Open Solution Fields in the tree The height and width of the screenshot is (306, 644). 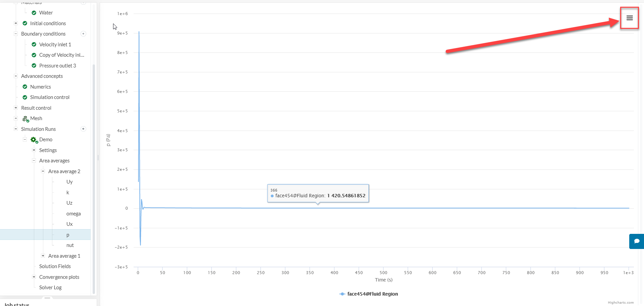pyautogui.click(x=55, y=266)
